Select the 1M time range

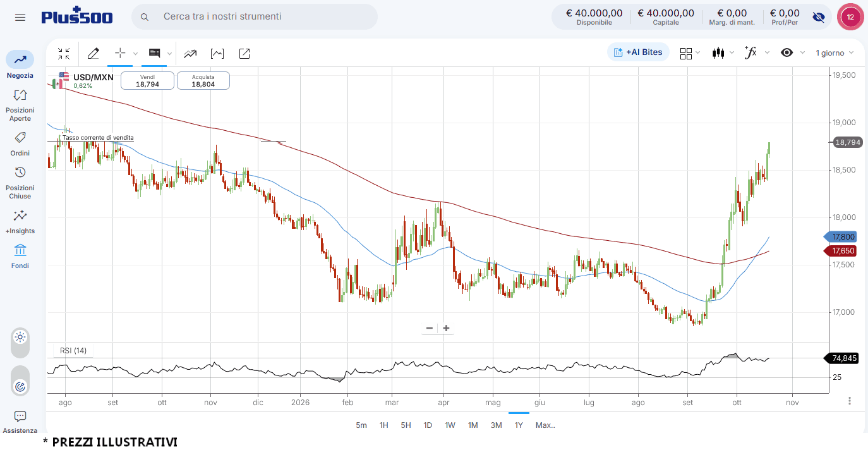473,425
